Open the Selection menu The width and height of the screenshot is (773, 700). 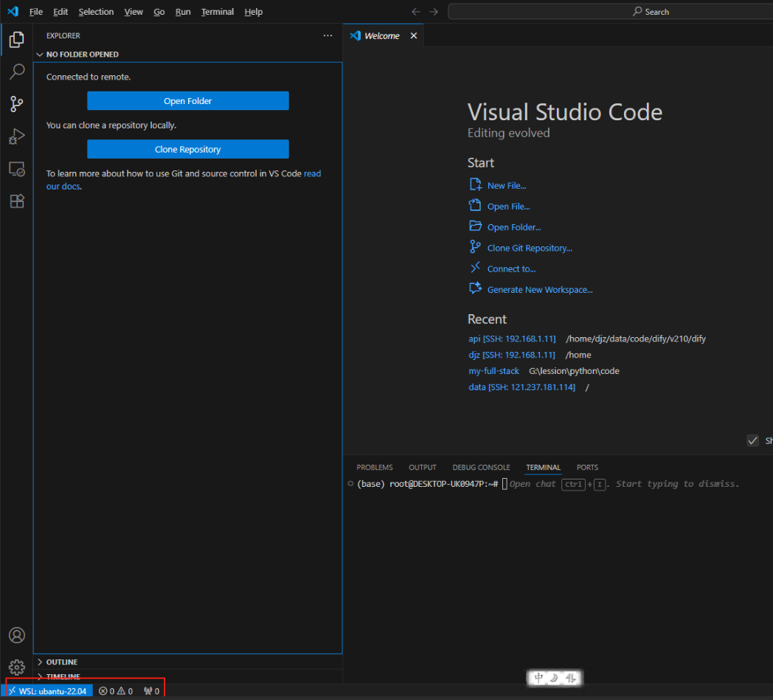pos(96,11)
